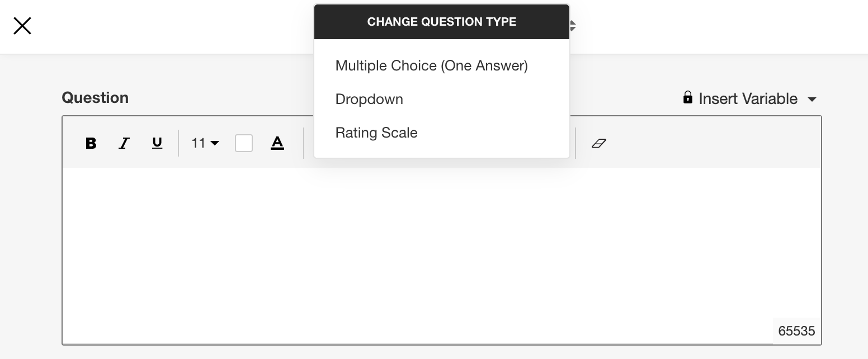The height and width of the screenshot is (359, 868).
Task: Close the question editor with the X
Action: pos(22,26)
